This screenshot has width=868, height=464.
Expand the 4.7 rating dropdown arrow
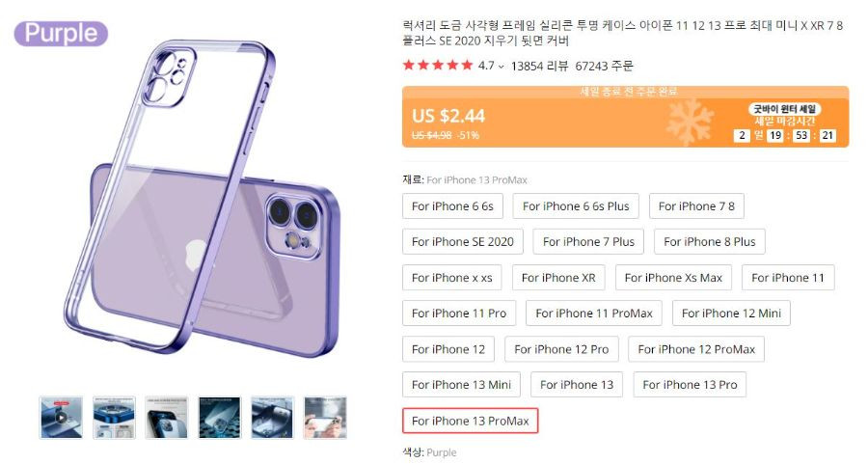(x=501, y=67)
